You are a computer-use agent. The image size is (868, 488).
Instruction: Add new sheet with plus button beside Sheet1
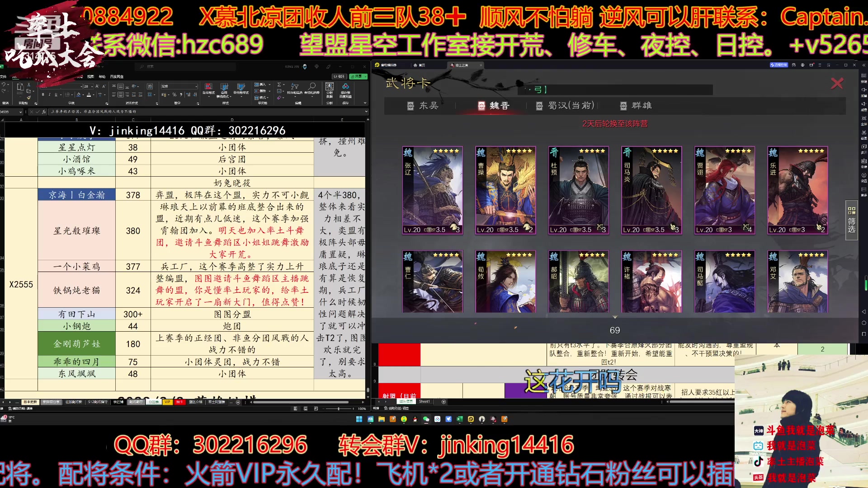pos(443,402)
